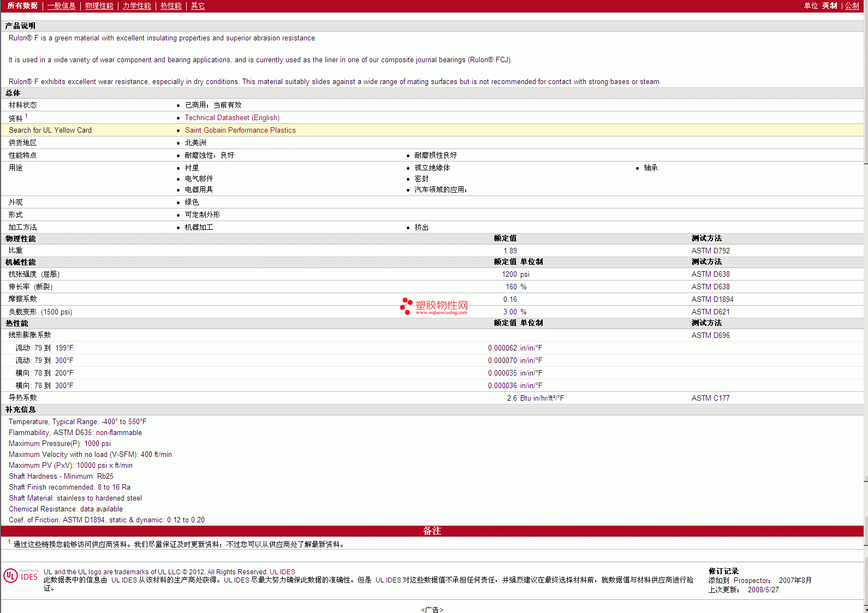Select the 耐磨损性良好 feature entry
The height and width of the screenshot is (613, 868).
[435, 155]
